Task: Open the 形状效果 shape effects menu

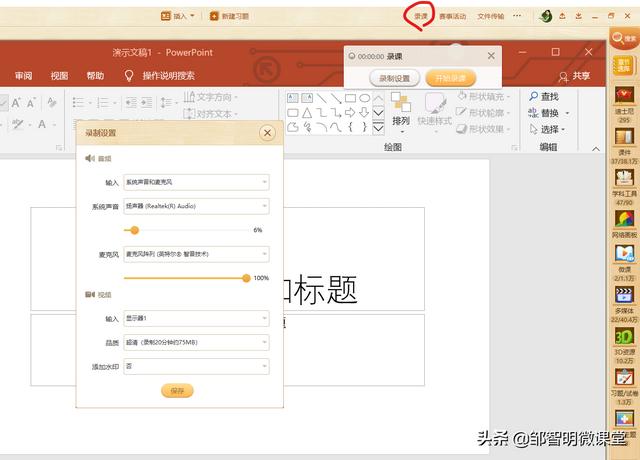Action: [x=484, y=129]
